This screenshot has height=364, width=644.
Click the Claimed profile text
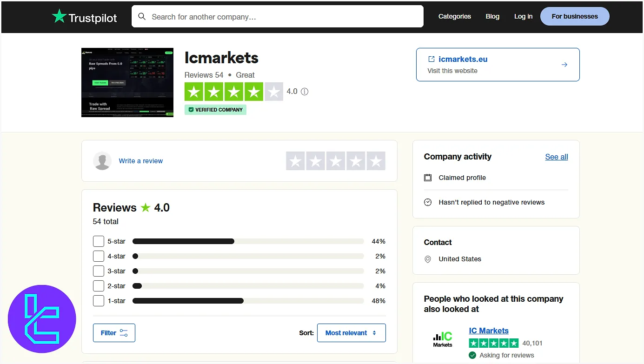[462, 178]
